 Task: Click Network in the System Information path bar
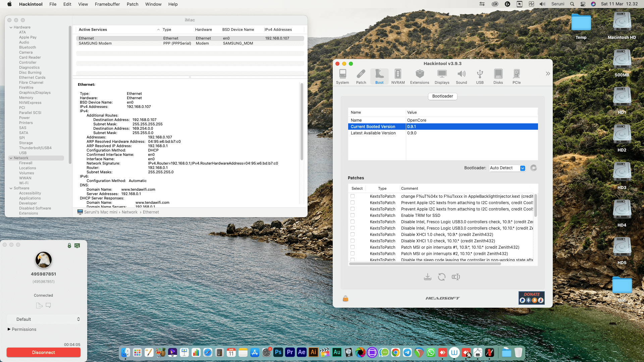(x=129, y=212)
